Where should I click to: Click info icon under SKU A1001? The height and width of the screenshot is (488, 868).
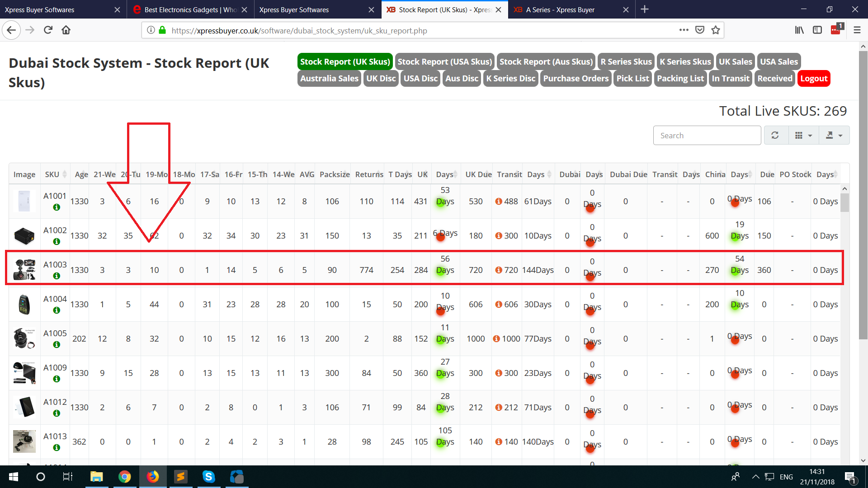[57, 207]
